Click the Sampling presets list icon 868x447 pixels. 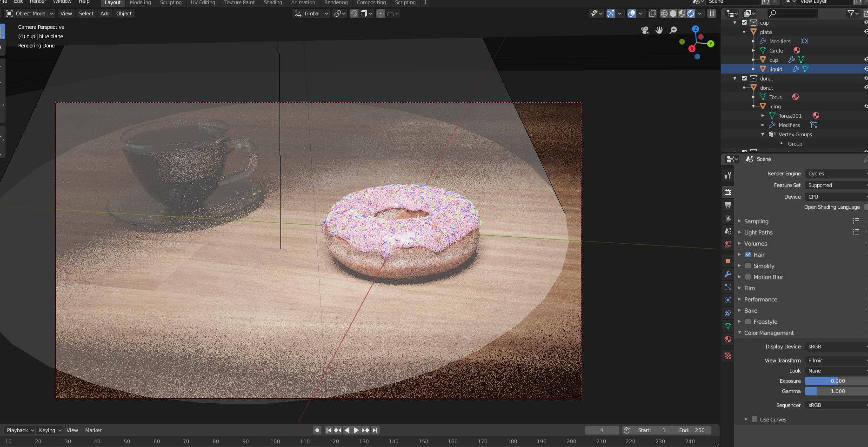click(855, 221)
